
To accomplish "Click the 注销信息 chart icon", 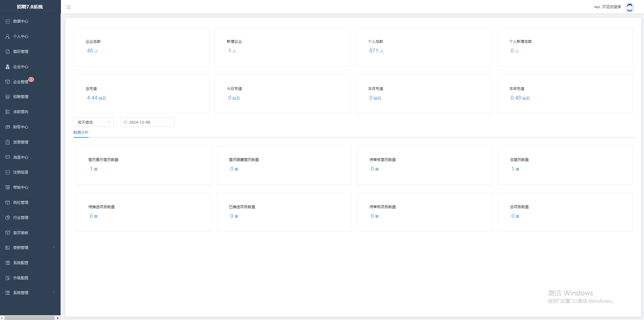I will pyautogui.click(x=7, y=172).
